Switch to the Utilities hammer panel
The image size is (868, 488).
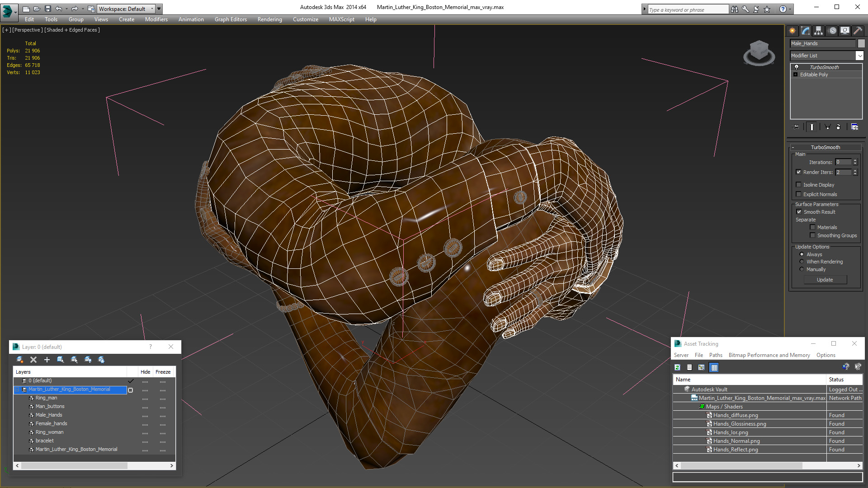click(858, 31)
